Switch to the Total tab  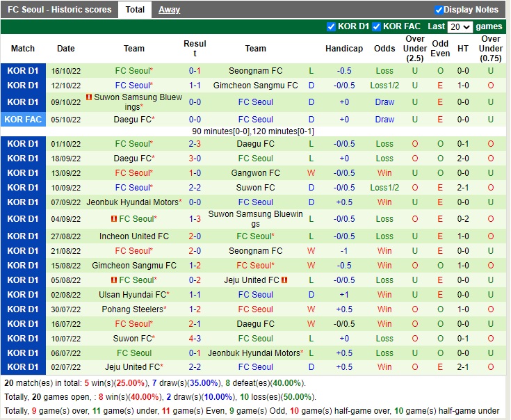tap(135, 10)
